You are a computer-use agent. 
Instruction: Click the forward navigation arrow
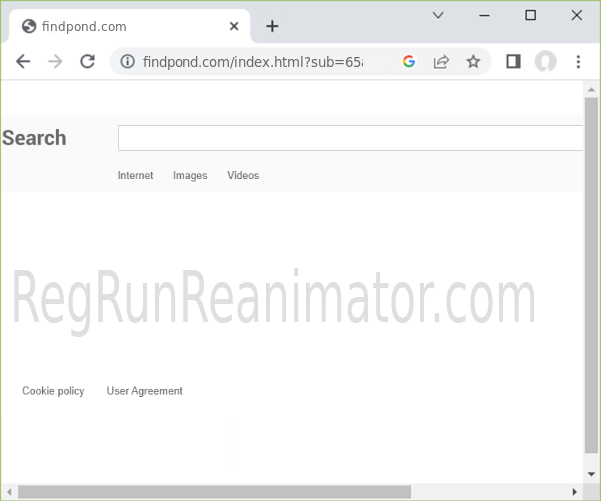56,61
